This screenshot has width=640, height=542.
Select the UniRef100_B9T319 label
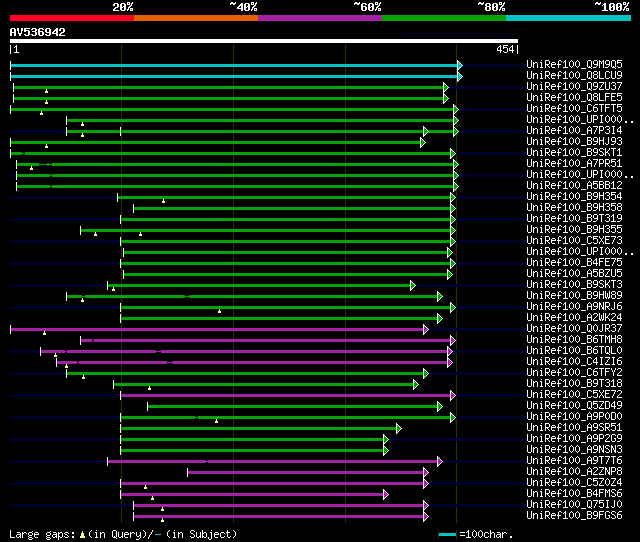[x=574, y=218]
